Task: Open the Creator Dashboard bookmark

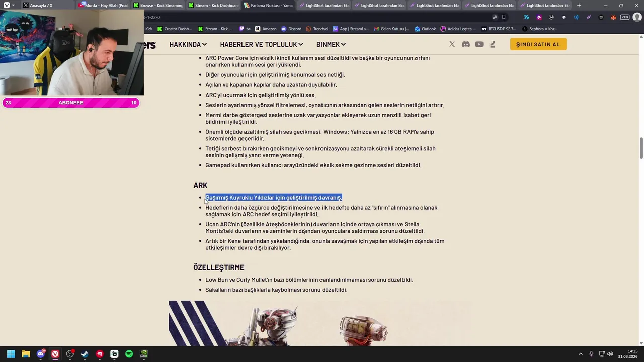Action: coord(174,29)
